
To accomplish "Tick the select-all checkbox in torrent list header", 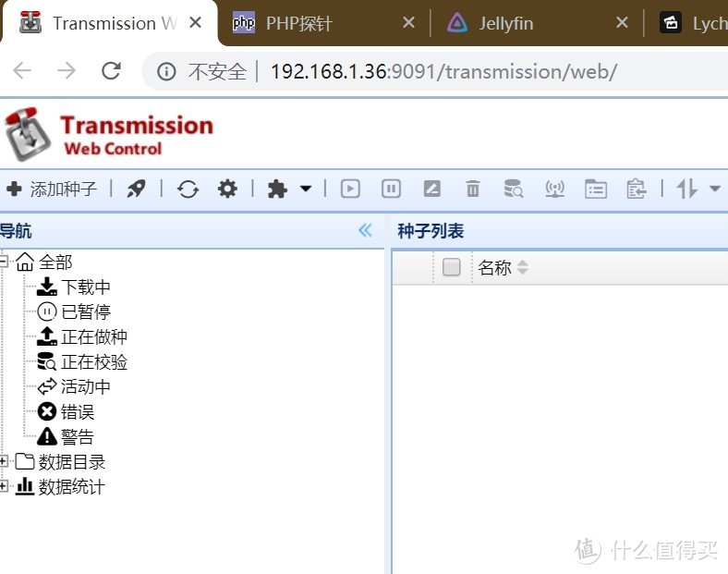I will (x=451, y=267).
